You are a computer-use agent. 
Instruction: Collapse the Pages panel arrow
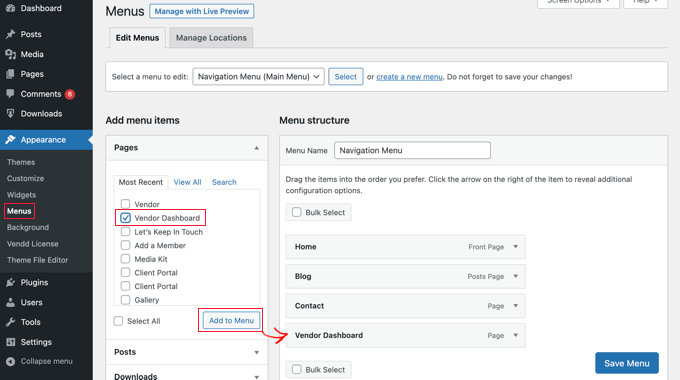click(x=256, y=148)
